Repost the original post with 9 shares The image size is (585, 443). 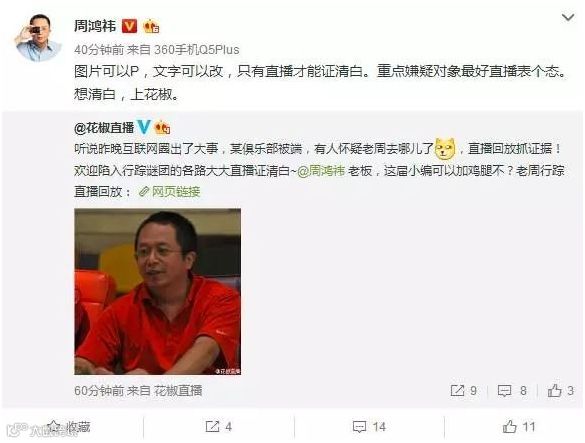click(463, 391)
